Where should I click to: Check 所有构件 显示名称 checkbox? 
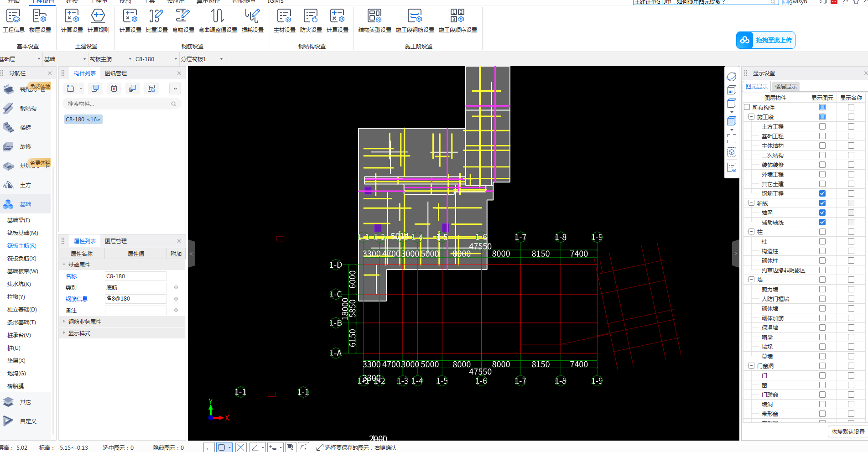coord(851,107)
